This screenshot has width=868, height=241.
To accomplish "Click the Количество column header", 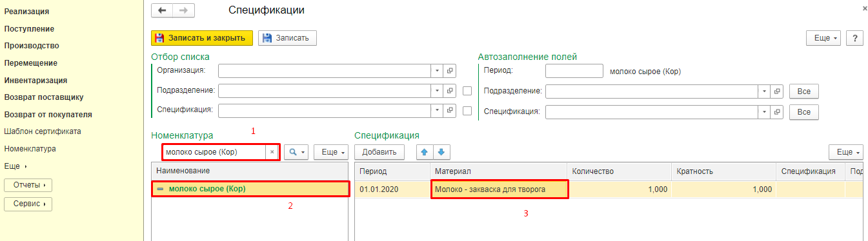I will click(x=620, y=171).
